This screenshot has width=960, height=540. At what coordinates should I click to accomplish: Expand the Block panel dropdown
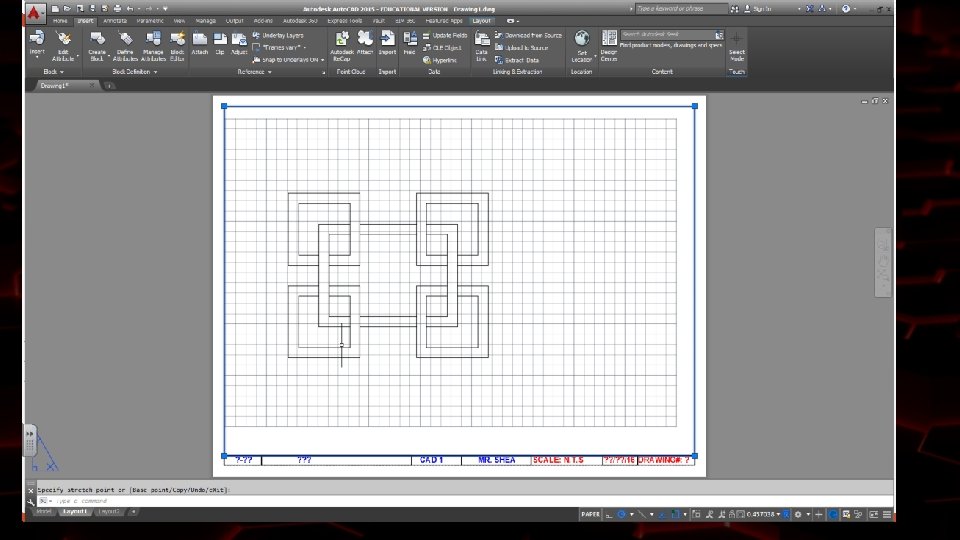(53, 72)
